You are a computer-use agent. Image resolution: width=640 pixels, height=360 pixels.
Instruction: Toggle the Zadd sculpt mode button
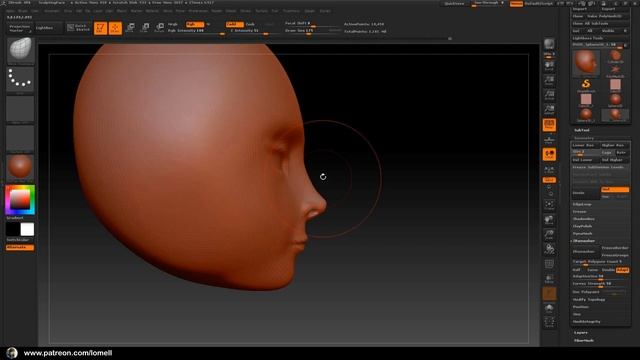[234, 24]
